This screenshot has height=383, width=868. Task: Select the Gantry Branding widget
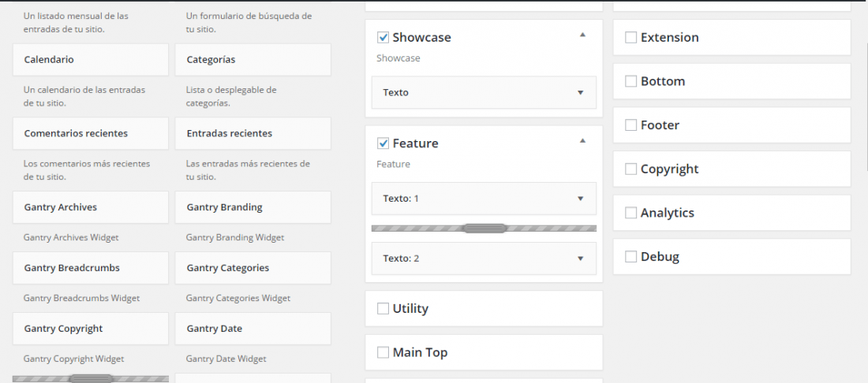pyautogui.click(x=253, y=207)
